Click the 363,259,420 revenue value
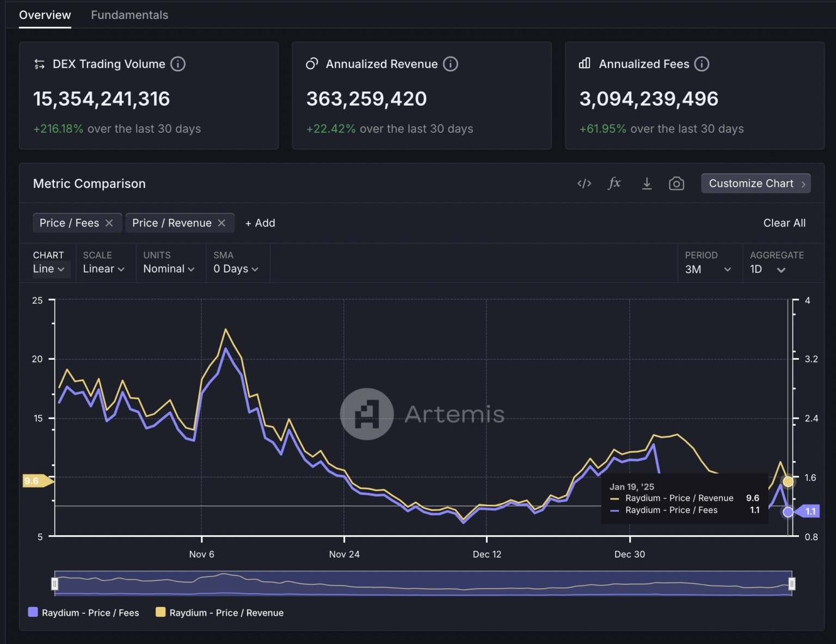 (x=366, y=99)
